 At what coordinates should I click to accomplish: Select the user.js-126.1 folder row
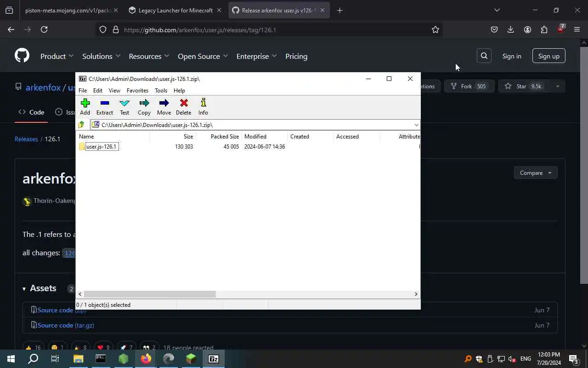[x=102, y=146]
